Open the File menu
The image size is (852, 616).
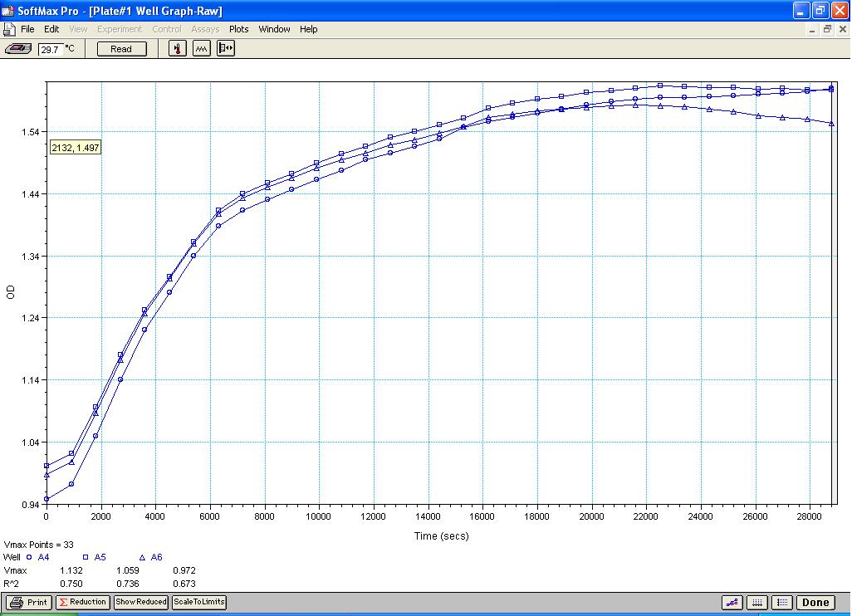point(27,29)
